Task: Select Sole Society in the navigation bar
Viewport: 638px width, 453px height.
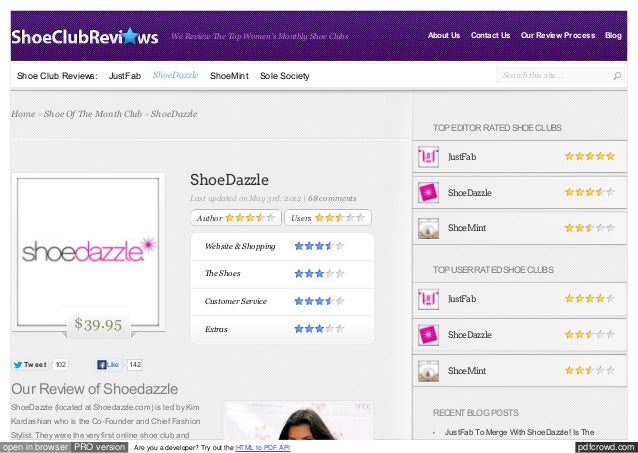Action: (x=284, y=76)
